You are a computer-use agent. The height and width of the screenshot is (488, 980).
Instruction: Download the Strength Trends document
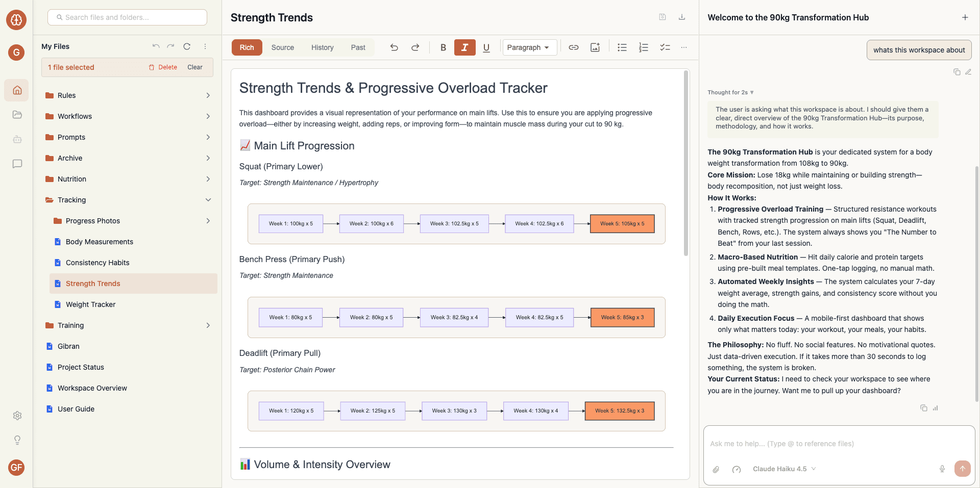[681, 17]
